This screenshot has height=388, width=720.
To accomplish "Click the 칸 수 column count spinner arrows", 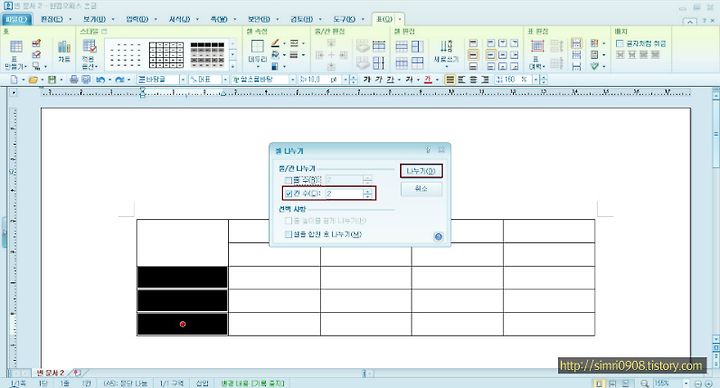I will (367, 193).
